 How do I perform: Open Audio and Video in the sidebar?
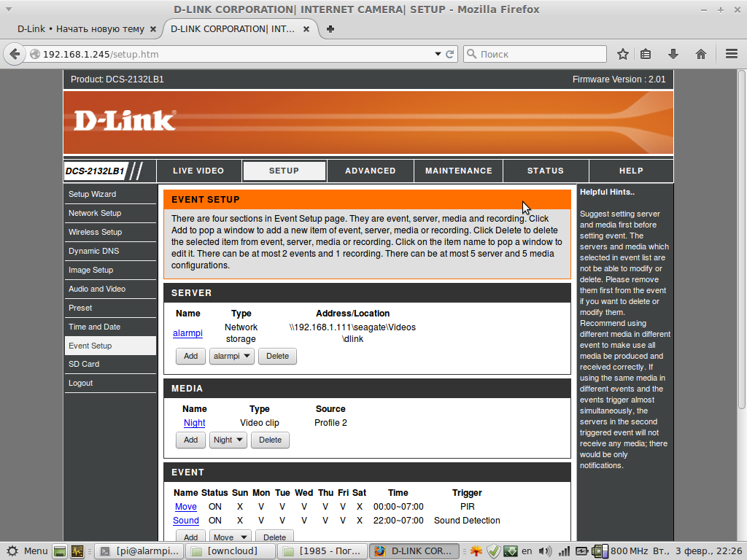pos(110,289)
